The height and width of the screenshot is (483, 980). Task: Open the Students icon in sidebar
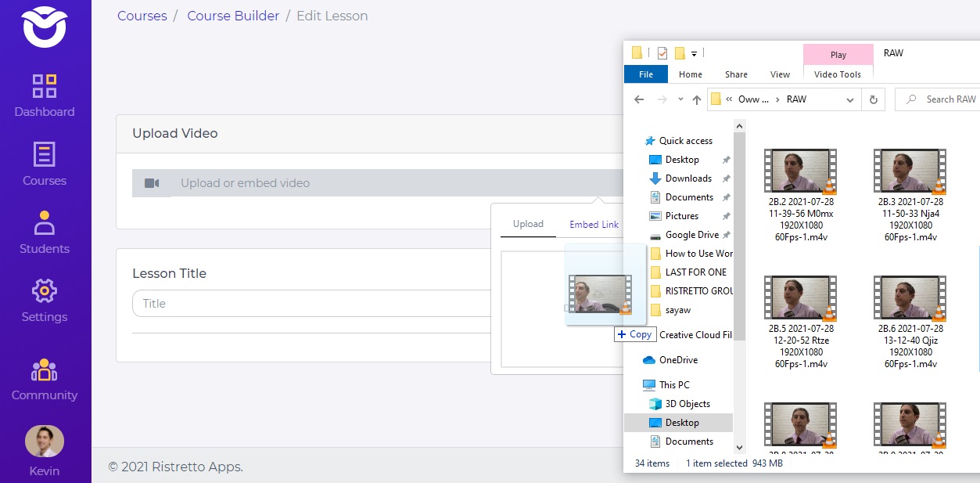(x=45, y=223)
